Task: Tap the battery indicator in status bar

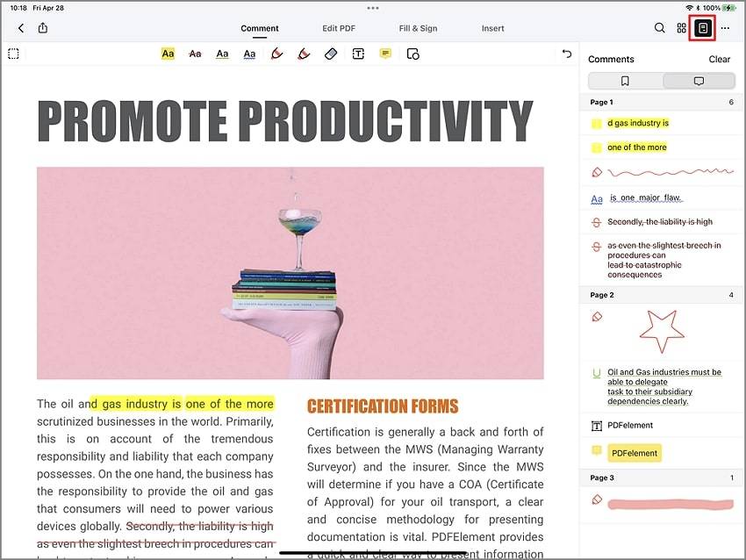Action: click(728, 8)
